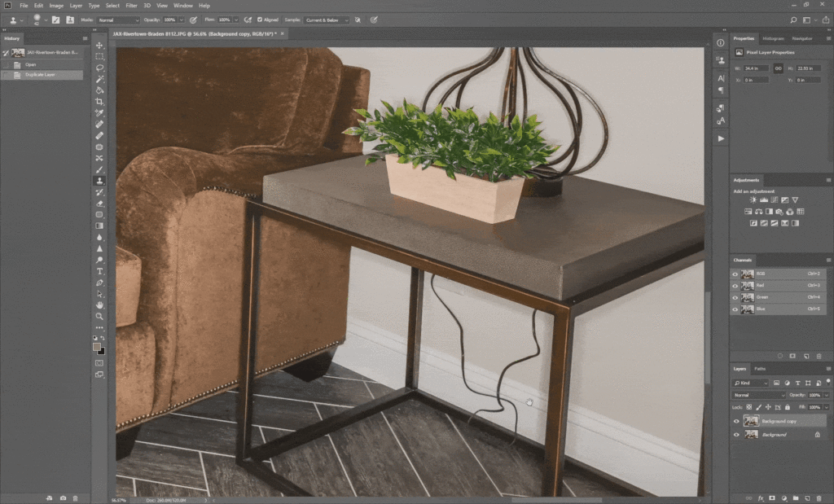Open layer styles fx menu
This screenshot has width=834, height=504.
click(760, 497)
